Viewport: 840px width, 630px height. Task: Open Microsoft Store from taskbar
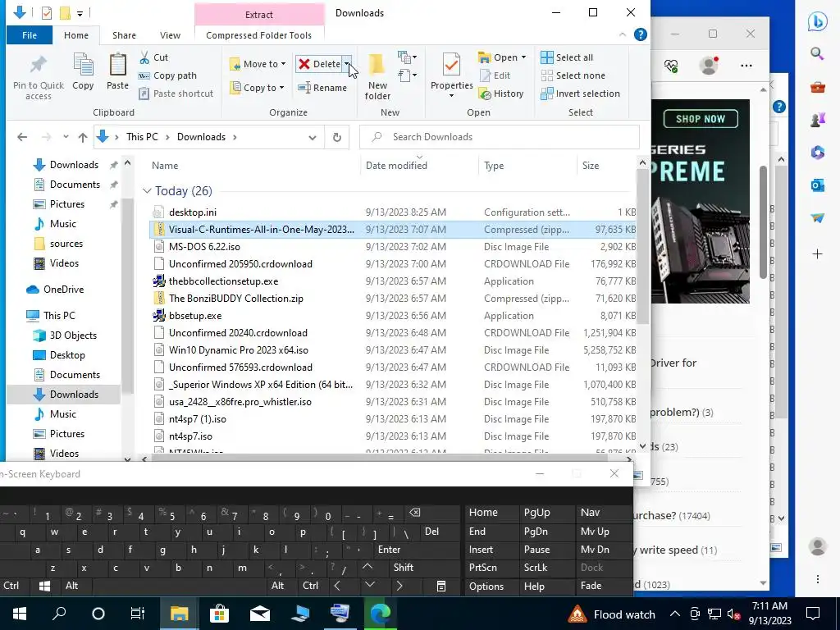point(219,614)
